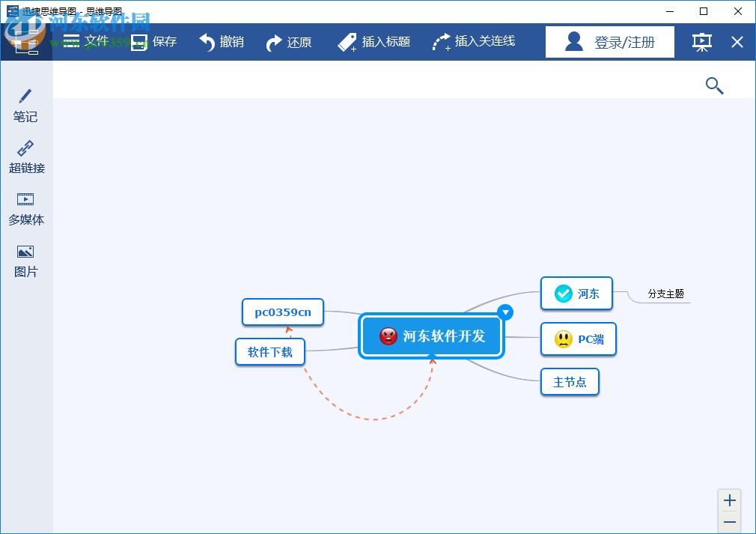The width and height of the screenshot is (756, 534).
Task: Undo the last action via 撤销
Action: (220, 41)
